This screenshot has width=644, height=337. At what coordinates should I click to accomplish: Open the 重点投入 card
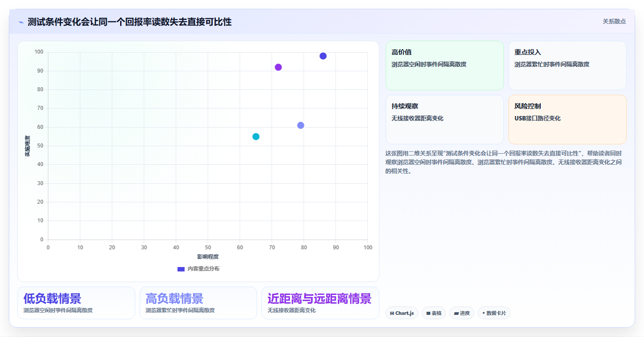coord(567,66)
